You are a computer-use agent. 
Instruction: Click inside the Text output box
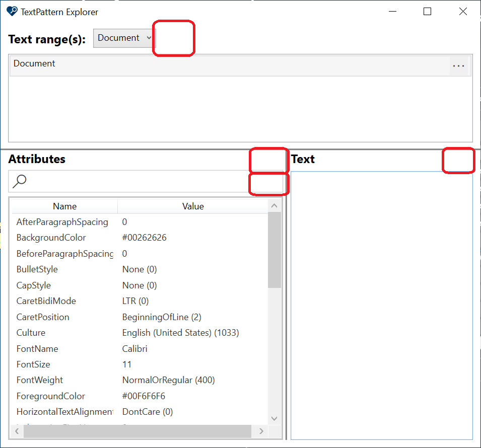click(x=382, y=306)
